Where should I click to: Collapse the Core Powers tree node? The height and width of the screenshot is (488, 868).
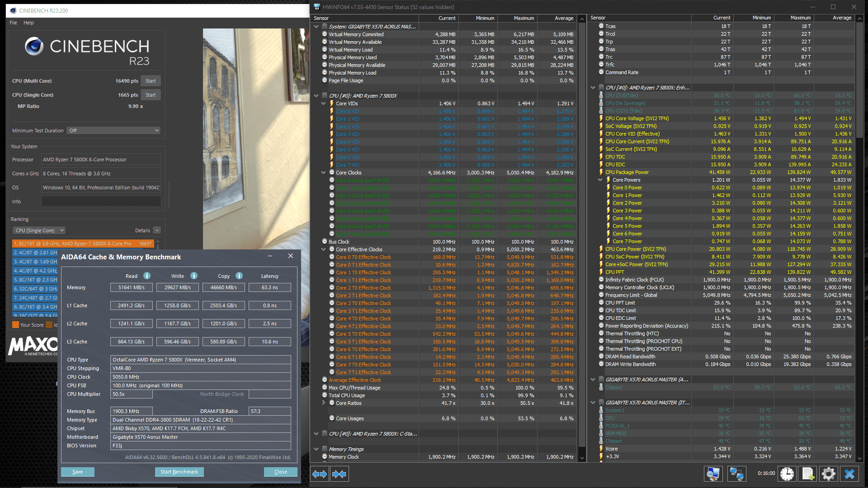600,180
